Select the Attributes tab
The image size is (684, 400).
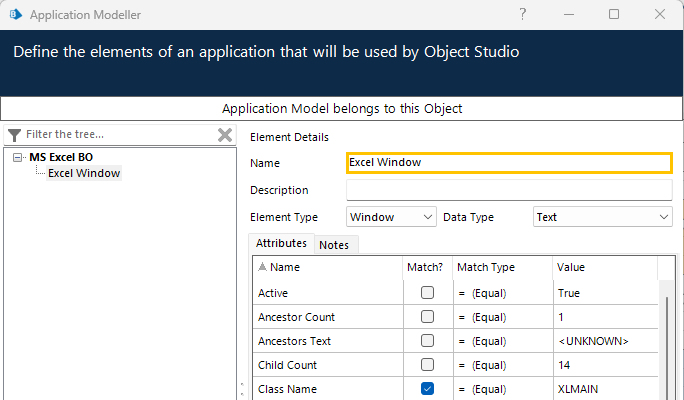[281, 243]
